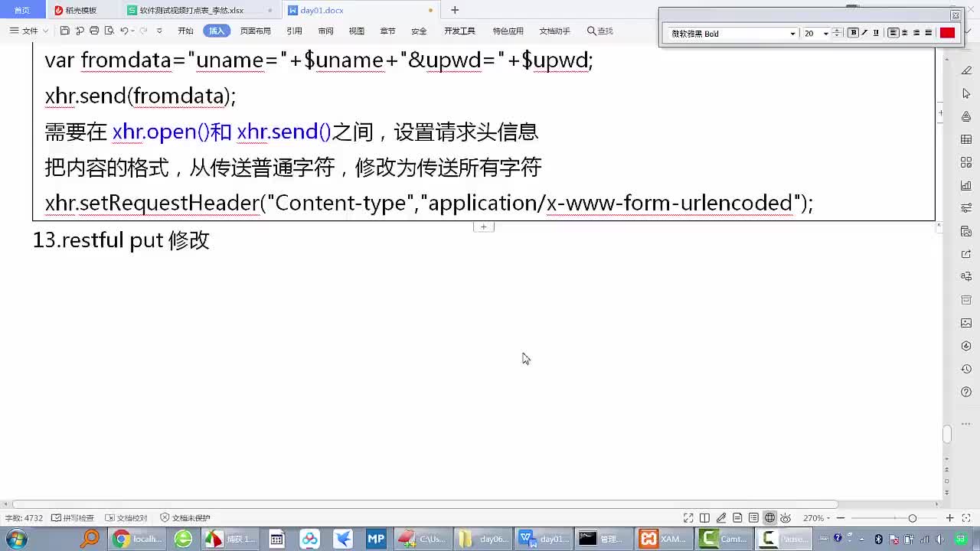The width and height of the screenshot is (980, 551).
Task: Open the quick access toolbar customize dropdown
Action: point(159,31)
